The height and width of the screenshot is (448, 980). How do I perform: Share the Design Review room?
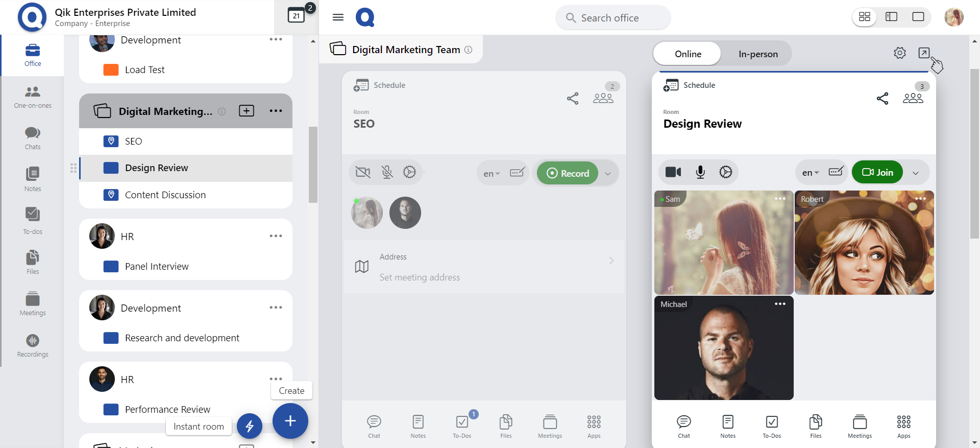[882, 99]
